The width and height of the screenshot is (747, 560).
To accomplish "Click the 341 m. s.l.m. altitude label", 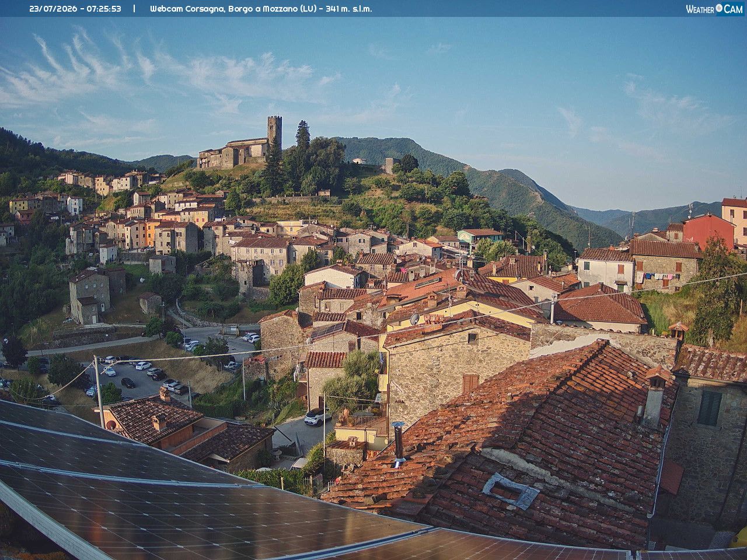I will (x=348, y=9).
